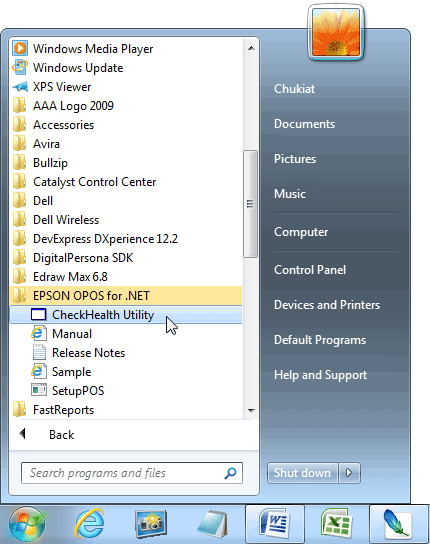Screen dimensions: 430x544
Task: Open the EPSON Manual icon
Action: point(39,333)
